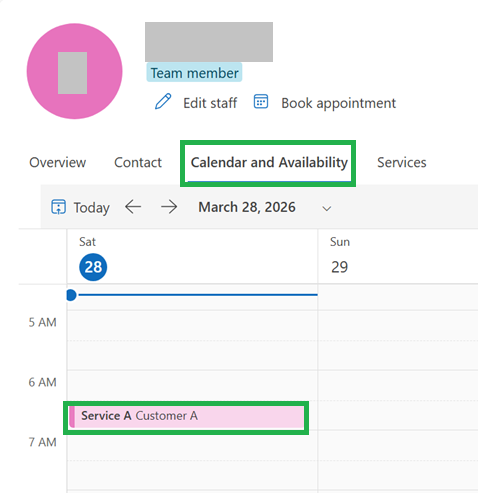The height and width of the screenshot is (493, 478).
Task: Click the Sat day label
Action: [87, 242]
